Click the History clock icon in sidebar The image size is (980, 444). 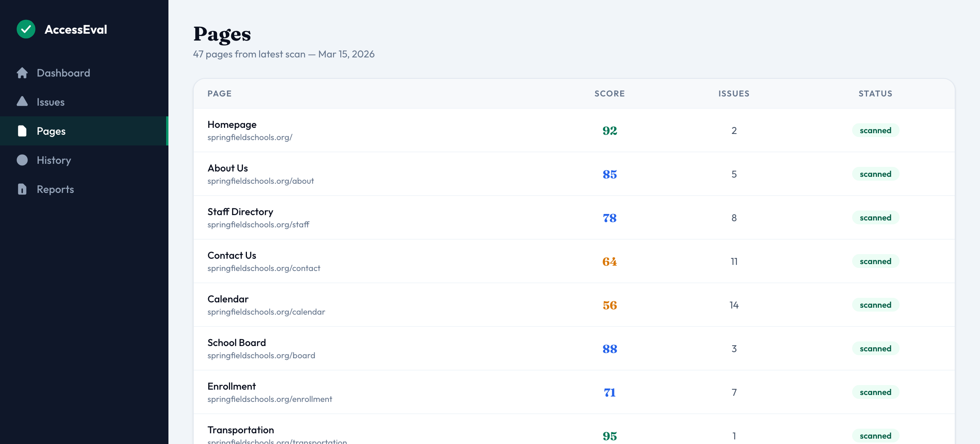pos(22,160)
